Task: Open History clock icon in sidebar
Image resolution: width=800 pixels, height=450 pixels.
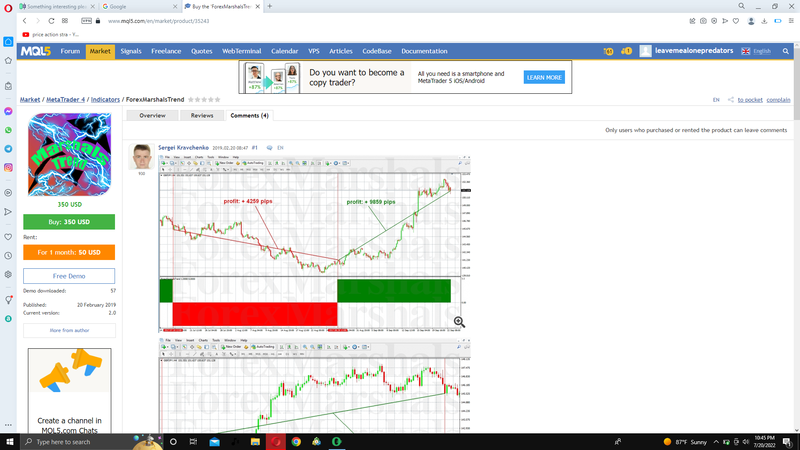Action: click(x=8, y=256)
